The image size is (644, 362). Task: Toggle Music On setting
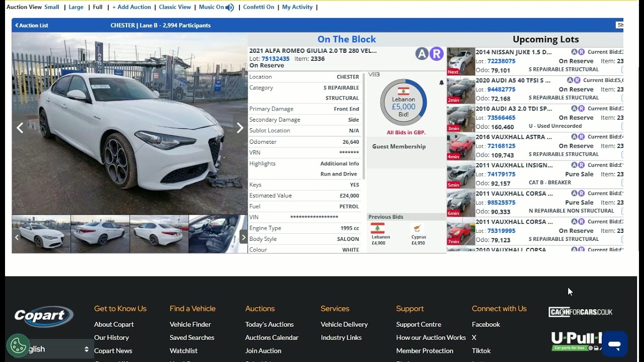point(211,7)
